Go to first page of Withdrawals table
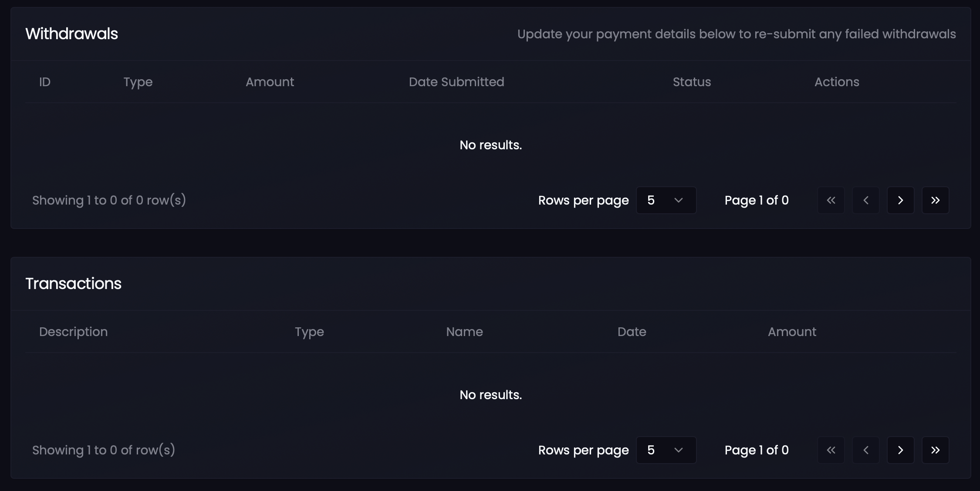Screen dimensions: 980x491 831,200
